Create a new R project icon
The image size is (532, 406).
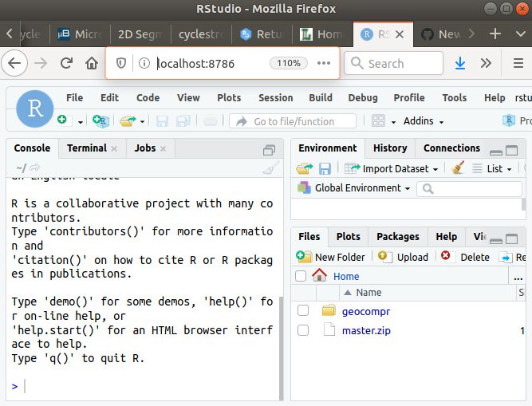(100, 121)
